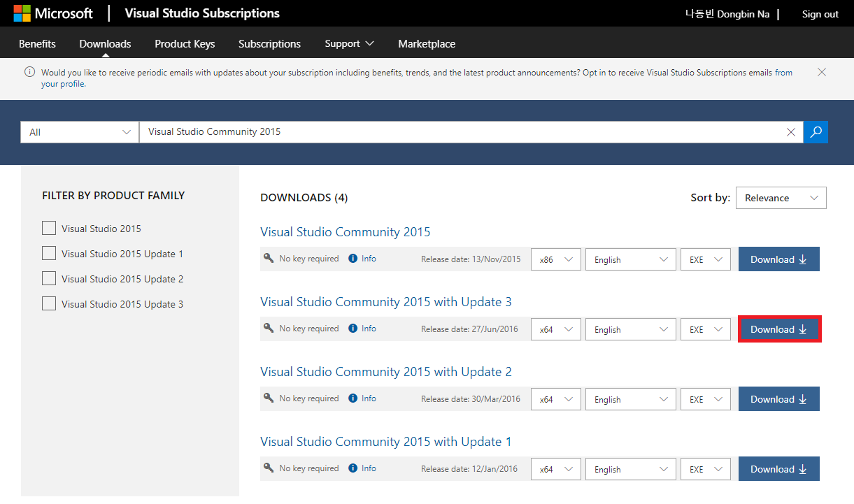Screen dimensions: 854x504
Task: Click the FILTER BY PRODUCT FAMILY heading
Action: [113, 196]
